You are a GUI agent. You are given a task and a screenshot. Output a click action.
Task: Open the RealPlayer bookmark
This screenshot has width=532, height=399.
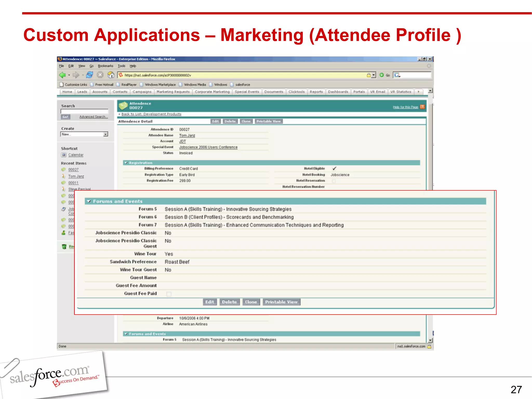coord(126,84)
